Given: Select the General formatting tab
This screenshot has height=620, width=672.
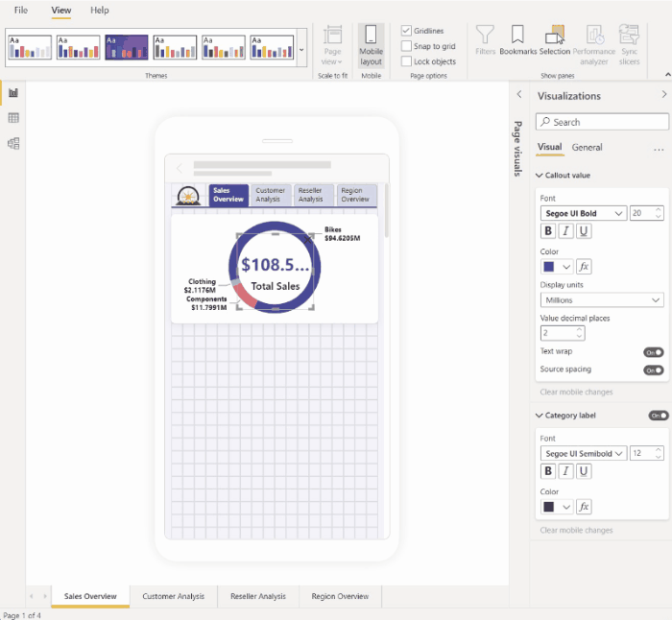Looking at the screenshot, I should (x=588, y=148).
